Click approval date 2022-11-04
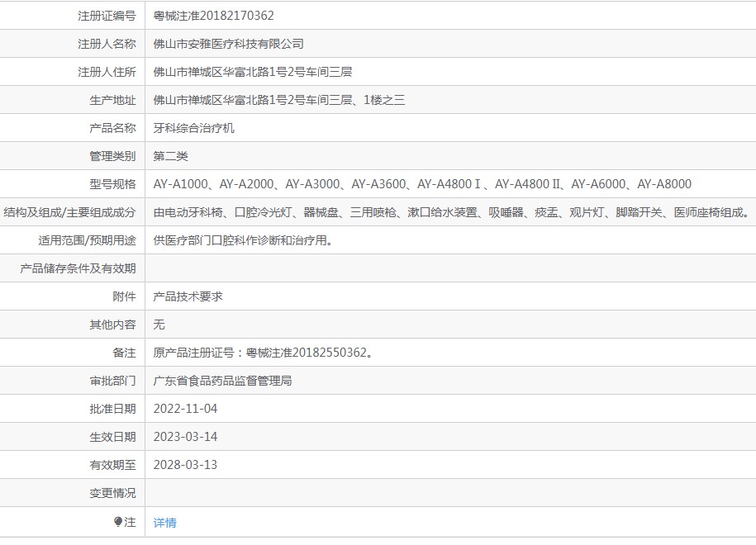This screenshot has height=545, width=756. coord(185,409)
